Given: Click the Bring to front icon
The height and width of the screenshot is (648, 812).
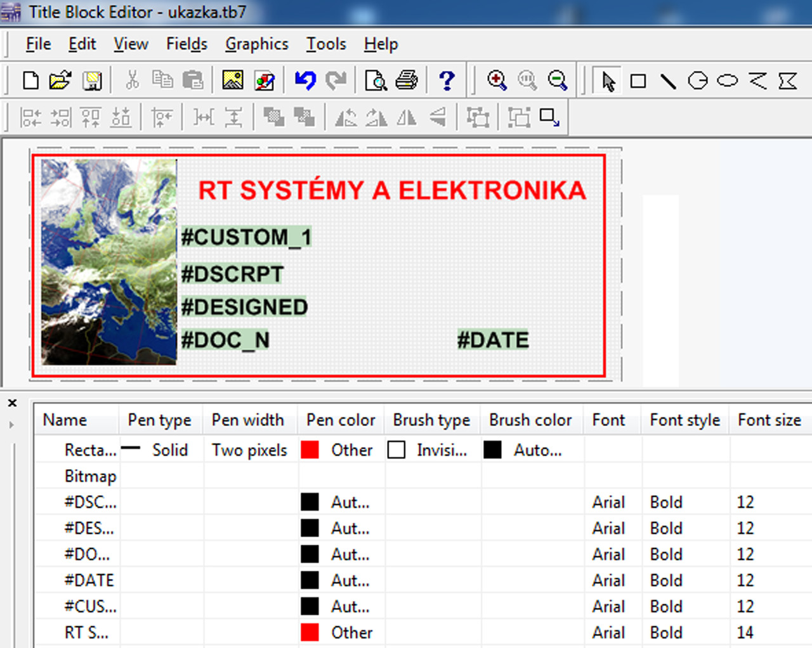Looking at the screenshot, I should point(273,117).
